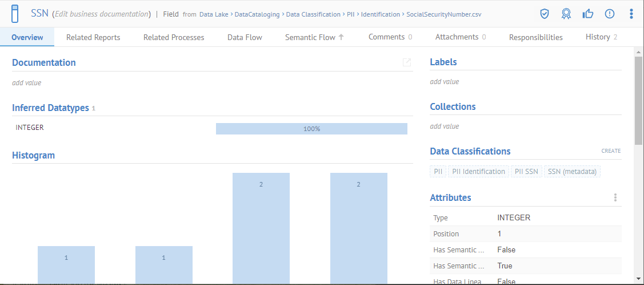644x285 pixels.
Task: Click the CREATE link in Data Classifications
Action: (x=611, y=151)
